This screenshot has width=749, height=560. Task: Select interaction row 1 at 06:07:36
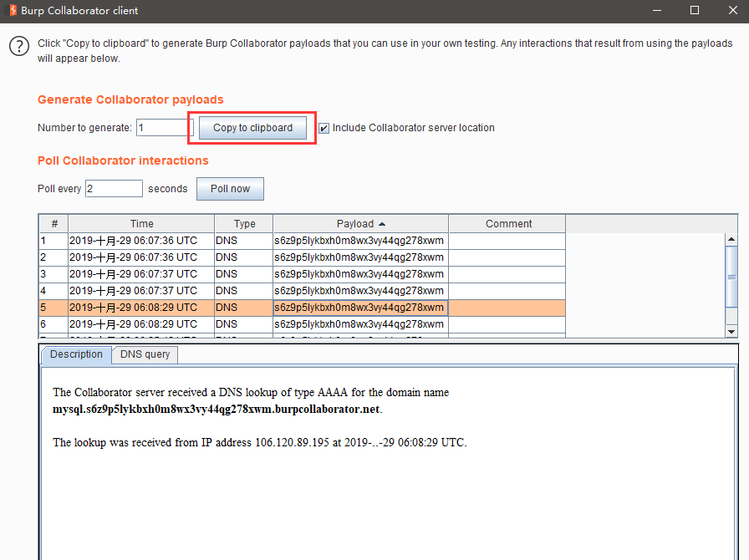(302, 241)
